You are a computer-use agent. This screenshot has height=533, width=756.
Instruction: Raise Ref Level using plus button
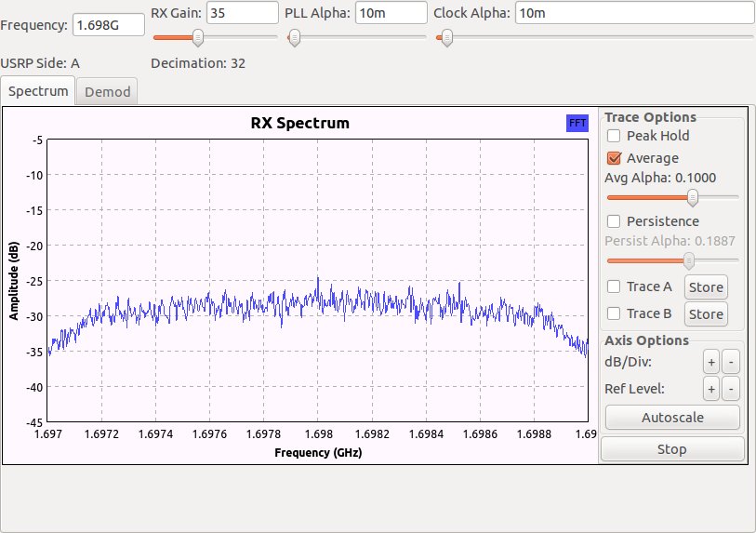[x=710, y=389]
